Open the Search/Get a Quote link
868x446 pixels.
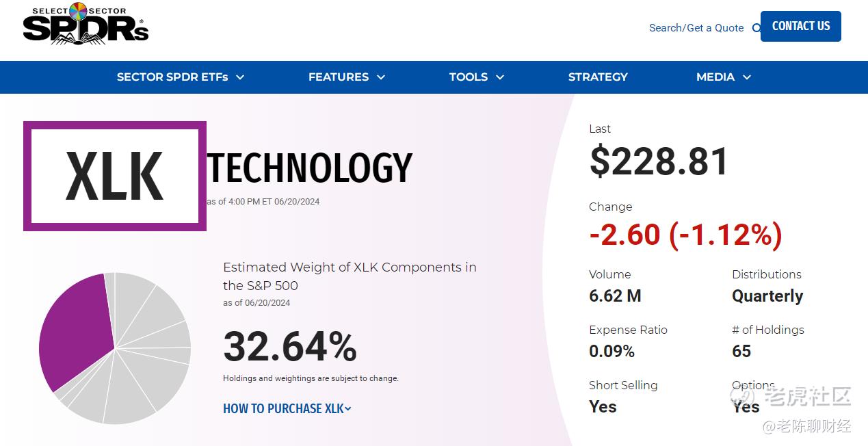click(696, 28)
